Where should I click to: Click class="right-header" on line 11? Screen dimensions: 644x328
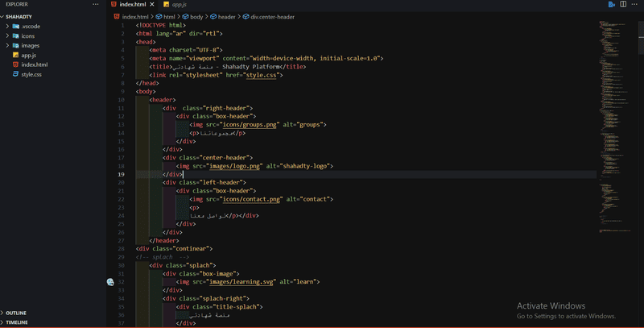click(216, 108)
